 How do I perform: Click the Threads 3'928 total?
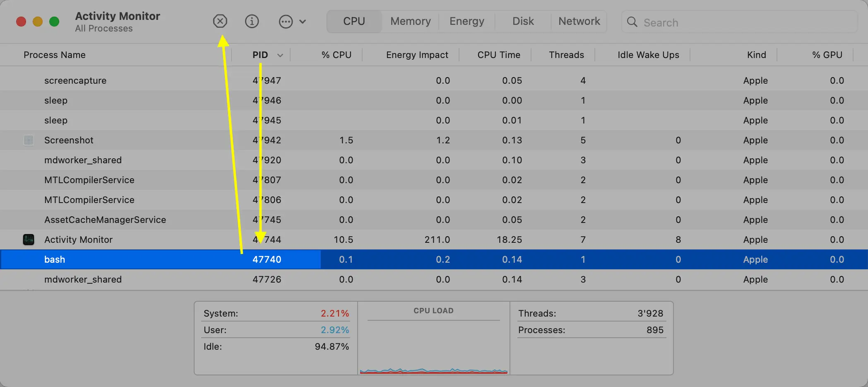tap(591, 313)
